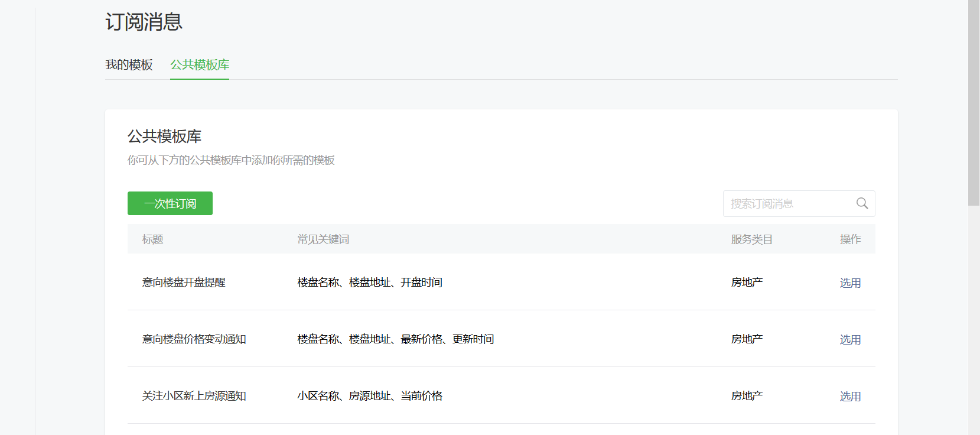Click the 订阅消息 page heading
Image resolution: width=980 pixels, height=435 pixels.
coord(144,22)
